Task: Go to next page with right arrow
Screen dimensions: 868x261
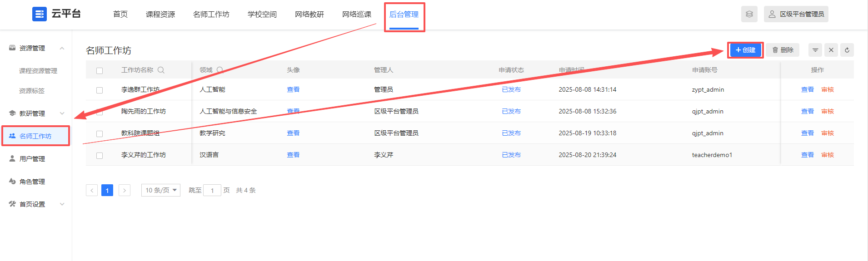Action: 125,190
